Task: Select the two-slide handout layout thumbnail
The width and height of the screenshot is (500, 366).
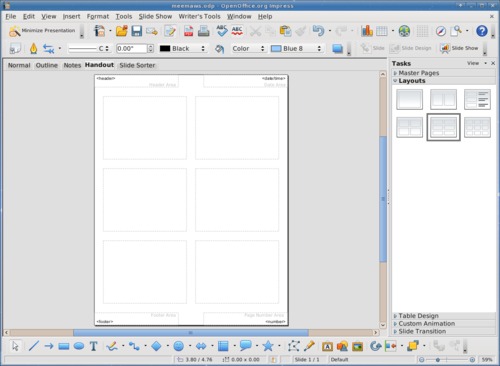Action: 443,99
